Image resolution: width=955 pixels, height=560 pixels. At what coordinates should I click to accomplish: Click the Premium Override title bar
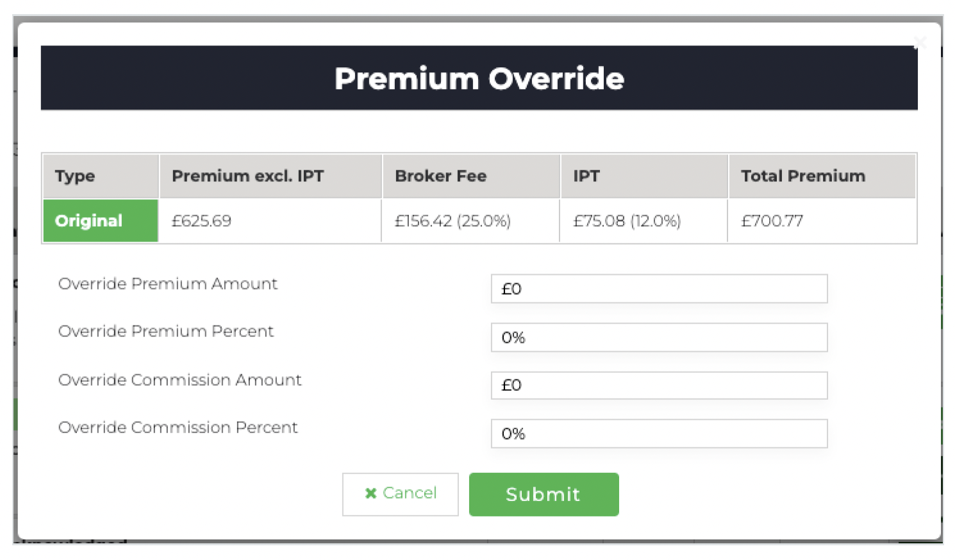click(479, 78)
